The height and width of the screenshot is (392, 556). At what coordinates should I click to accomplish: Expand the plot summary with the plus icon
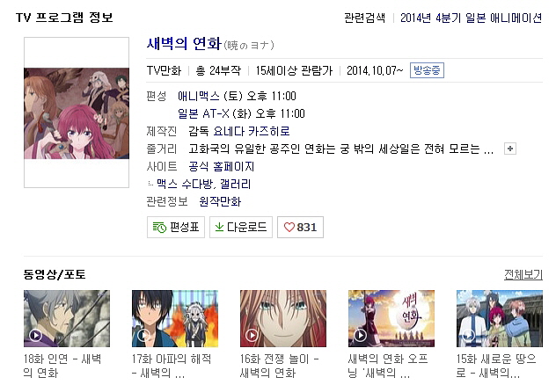pyautogui.click(x=510, y=149)
